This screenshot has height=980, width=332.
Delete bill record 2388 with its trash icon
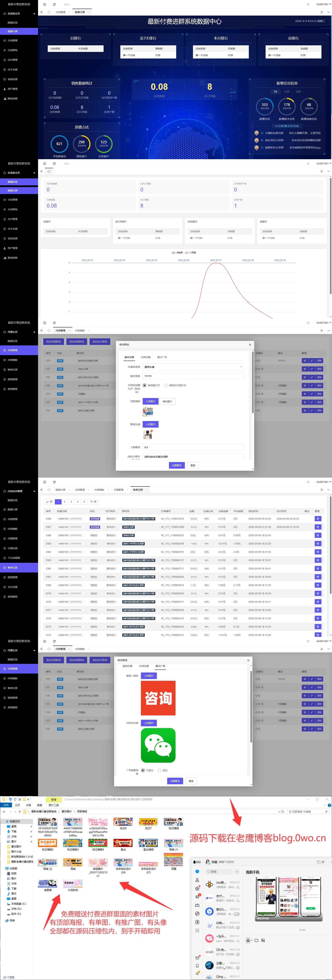pyautogui.click(x=318, y=518)
